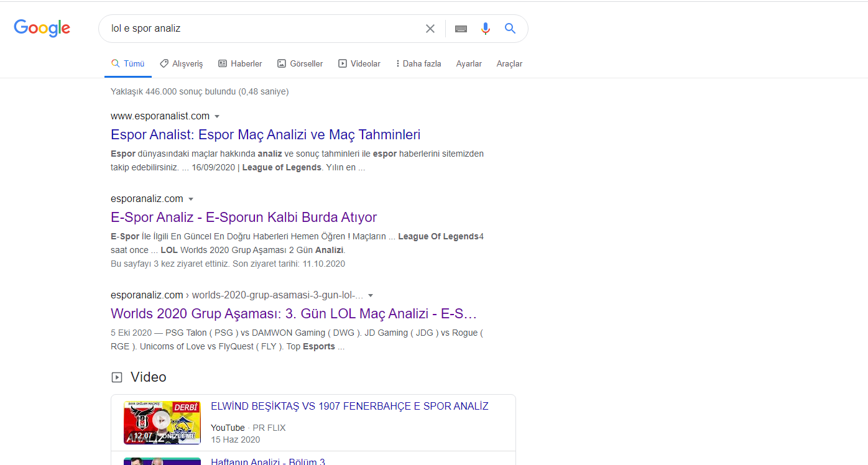The width and height of the screenshot is (868, 465).
Task: Open the dropdown next to www.esporanalist.com
Action: tap(217, 116)
